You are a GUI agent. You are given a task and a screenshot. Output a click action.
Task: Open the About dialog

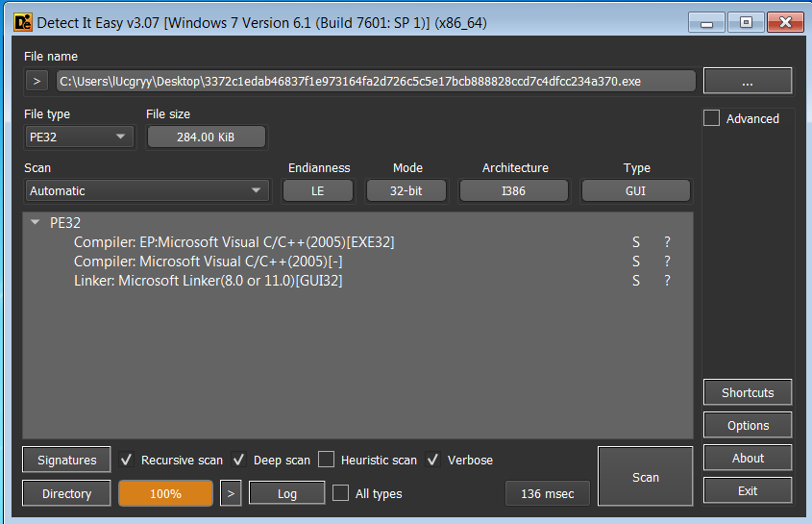click(748, 458)
